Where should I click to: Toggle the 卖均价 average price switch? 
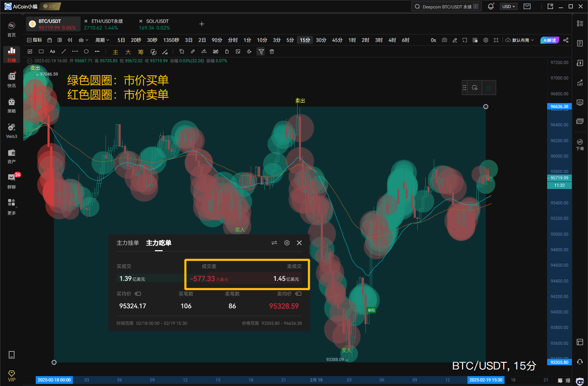[x=298, y=294]
